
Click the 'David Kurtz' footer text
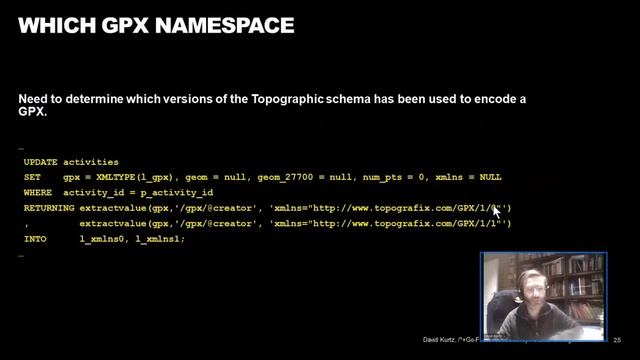click(451, 340)
